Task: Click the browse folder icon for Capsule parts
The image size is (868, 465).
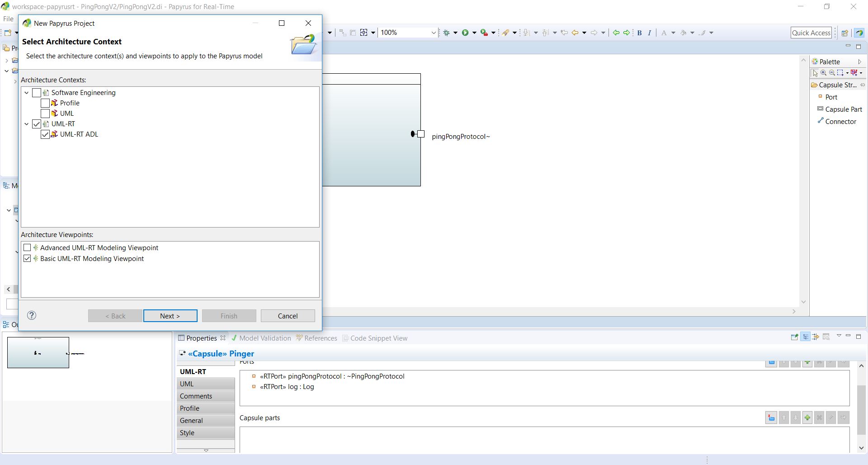Action: click(771, 418)
